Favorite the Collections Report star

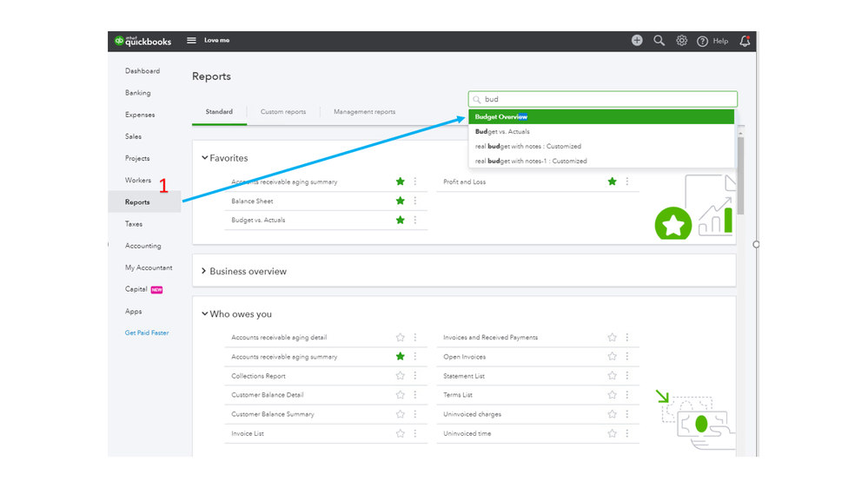(401, 376)
